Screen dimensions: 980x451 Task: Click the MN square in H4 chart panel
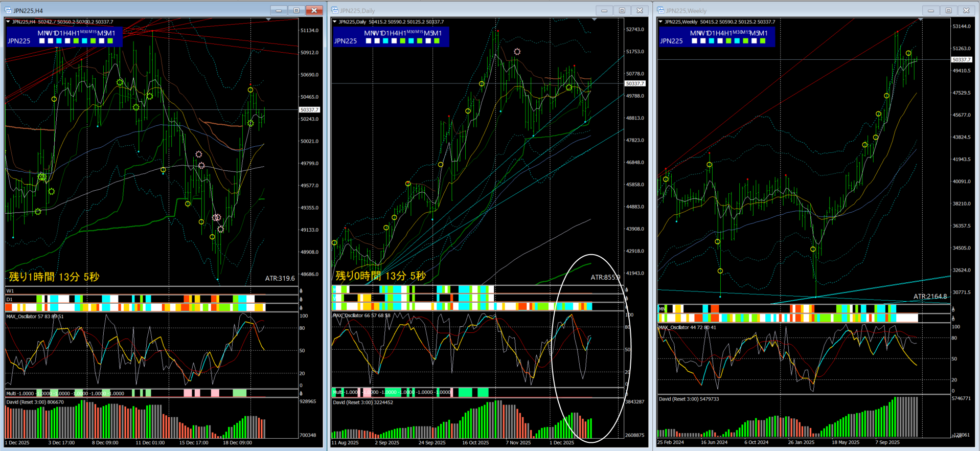pyautogui.click(x=42, y=41)
